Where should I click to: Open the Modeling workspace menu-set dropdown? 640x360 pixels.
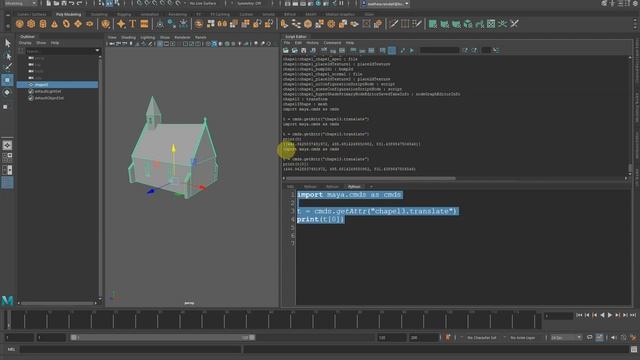coord(20,3)
